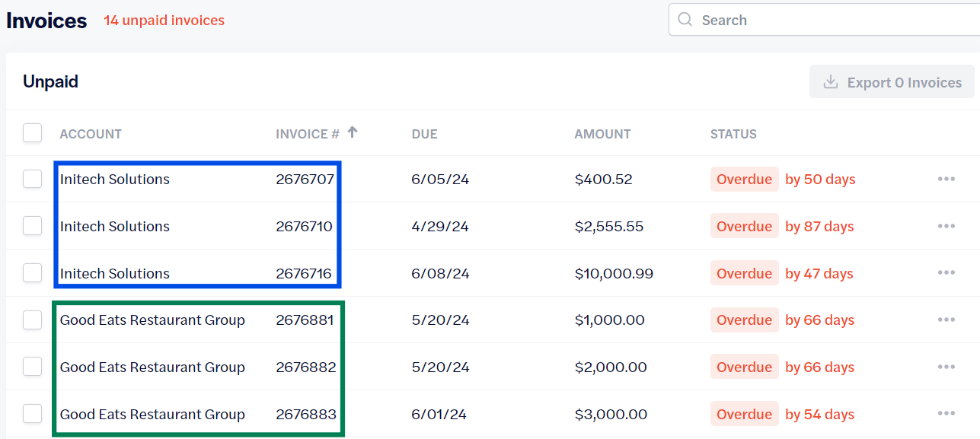980x439 pixels.
Task: Select the checkbox for invoice 2676716
Action: 32,273
